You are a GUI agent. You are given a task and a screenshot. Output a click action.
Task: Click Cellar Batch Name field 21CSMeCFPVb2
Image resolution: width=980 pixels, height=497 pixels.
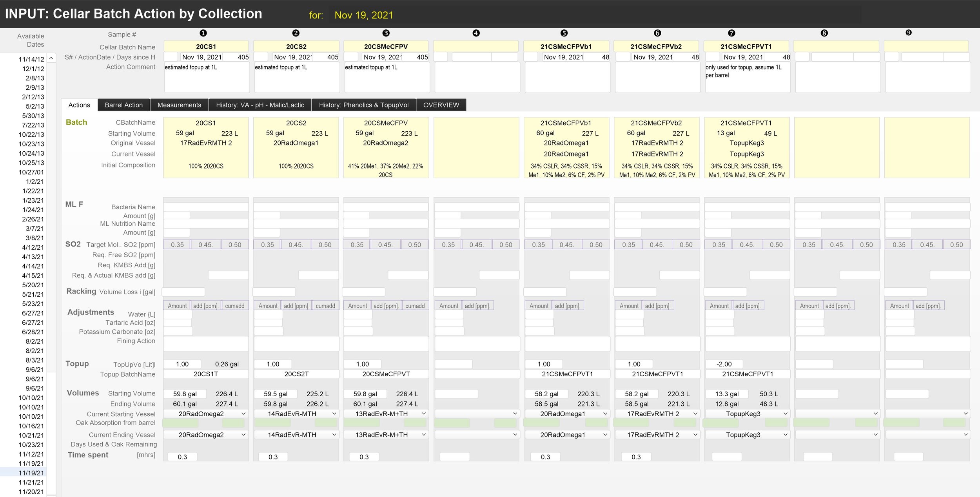click(x=656, y=47)
